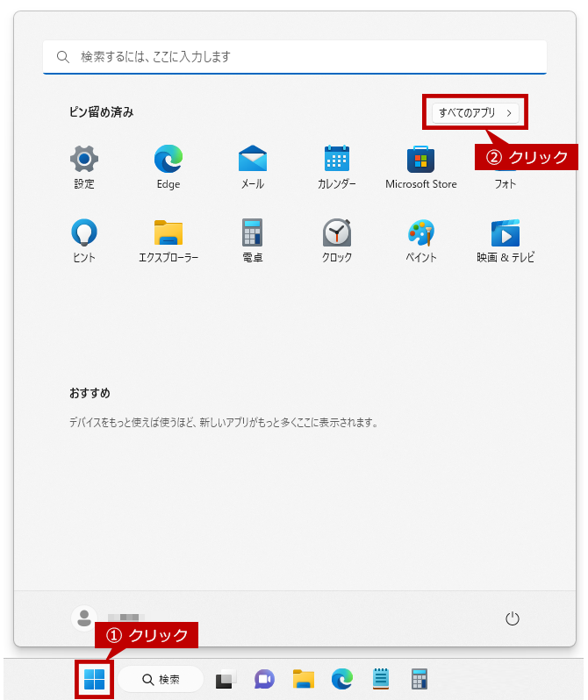Open Task View on the taskbar
This screenshot has height=700, width=588.
226,680
